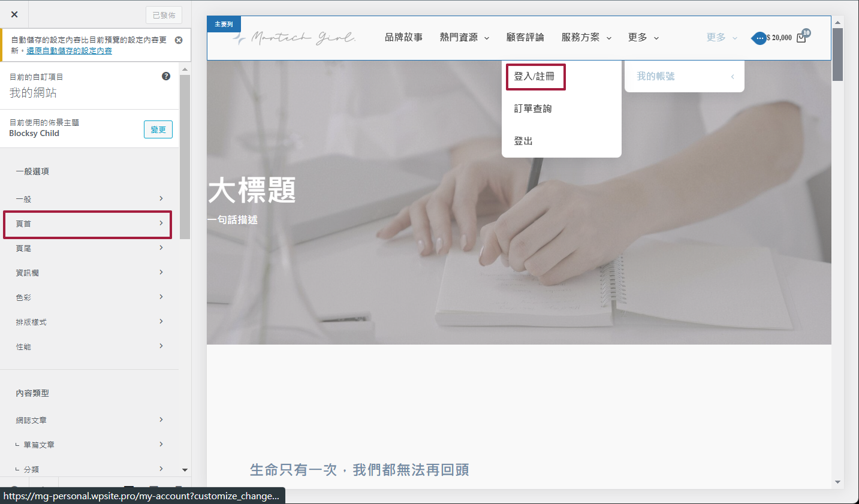Image resolution: width=859 pixels, height=504 pixels.
Task: Dismiss the autosave notice
Action: pyautogui.click(x=179, y=40)
